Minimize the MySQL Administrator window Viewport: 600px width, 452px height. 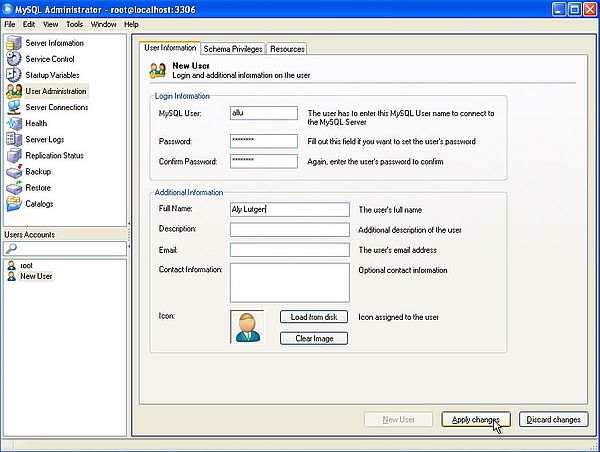(x=559, y=9)
